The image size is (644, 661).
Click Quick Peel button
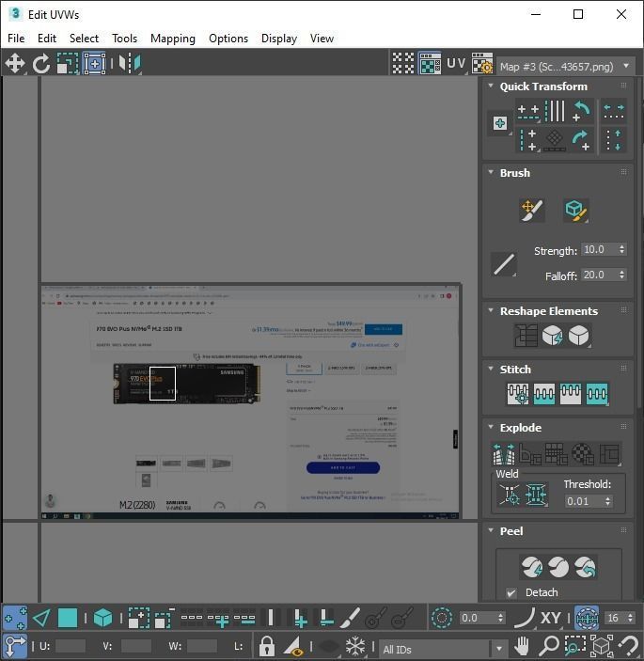point(531,567)
